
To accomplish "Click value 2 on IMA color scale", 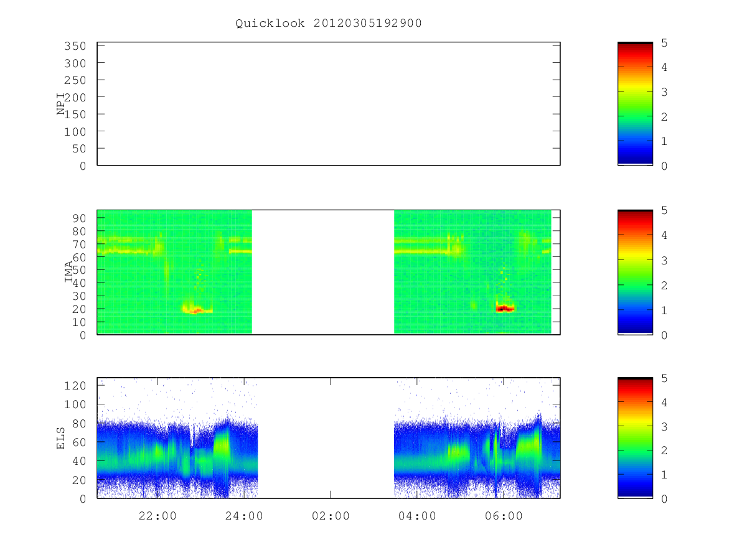I will coord(664,285).
